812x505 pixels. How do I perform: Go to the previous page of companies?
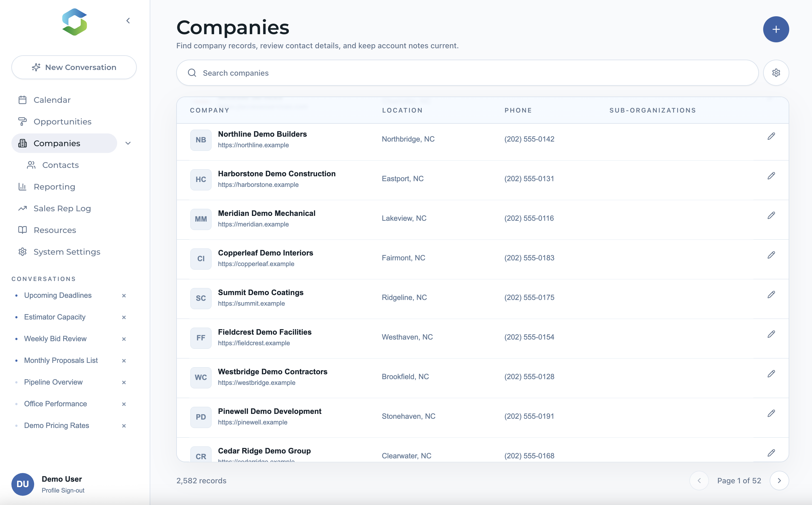[x=699, y=481]
